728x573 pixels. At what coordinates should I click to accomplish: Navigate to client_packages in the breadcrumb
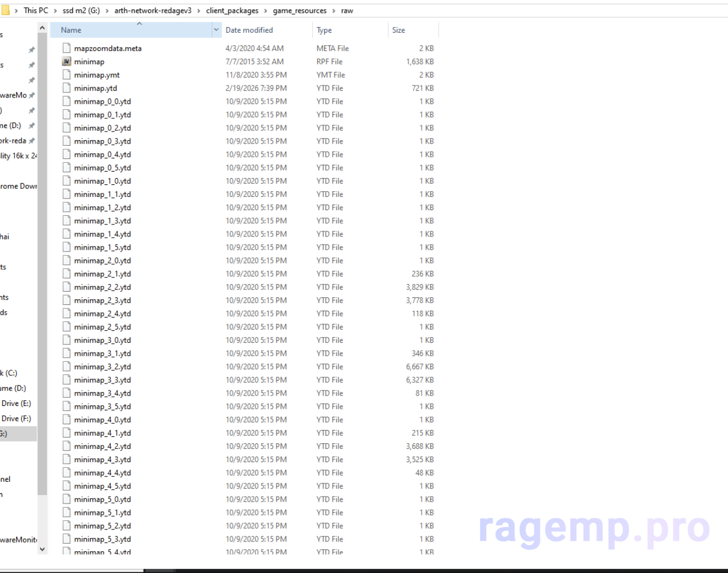pos(232,10)
